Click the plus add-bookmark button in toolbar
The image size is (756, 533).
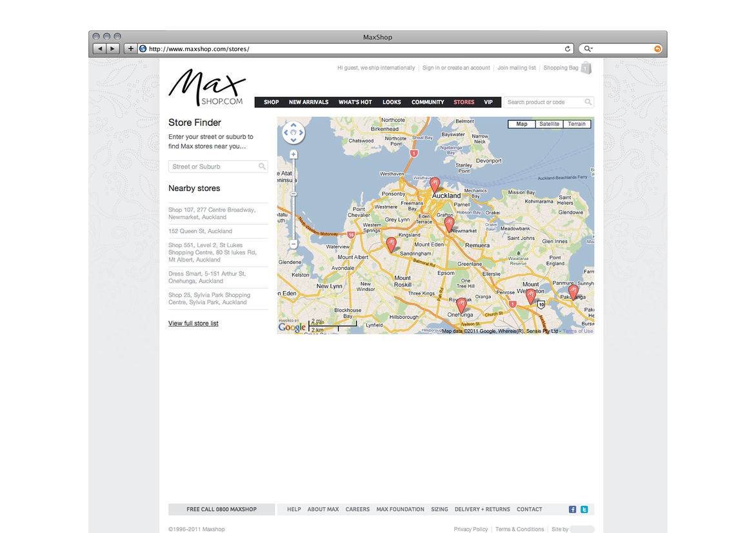tap(131, 48)
